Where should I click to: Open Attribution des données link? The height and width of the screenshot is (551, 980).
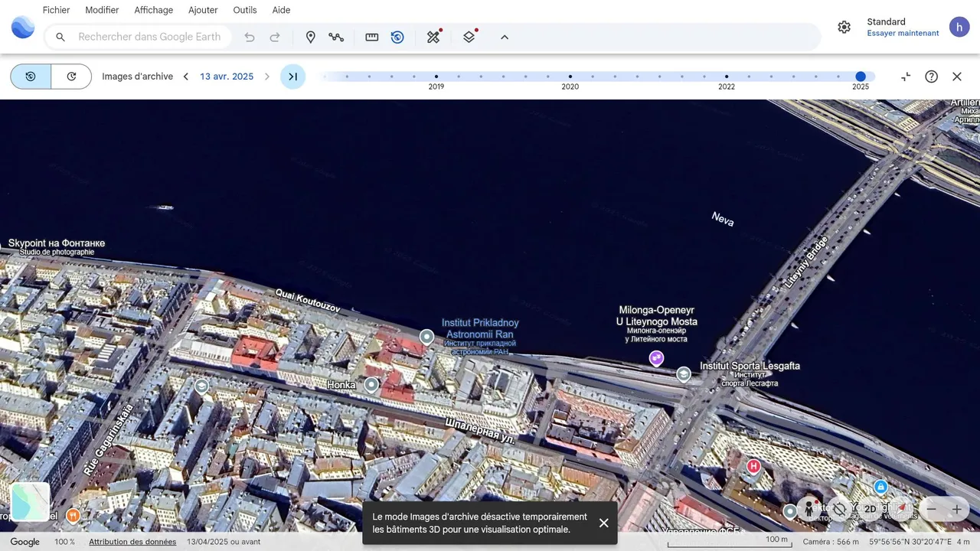click(132, 542)
